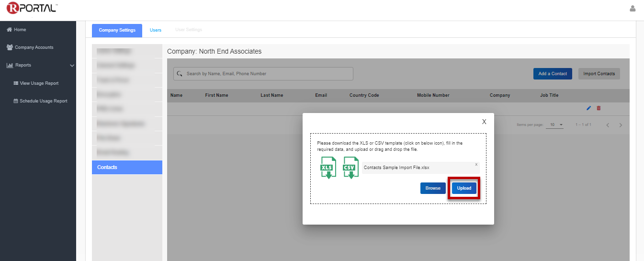
Task: Click the Browse button
Action: tap(433, 188)
